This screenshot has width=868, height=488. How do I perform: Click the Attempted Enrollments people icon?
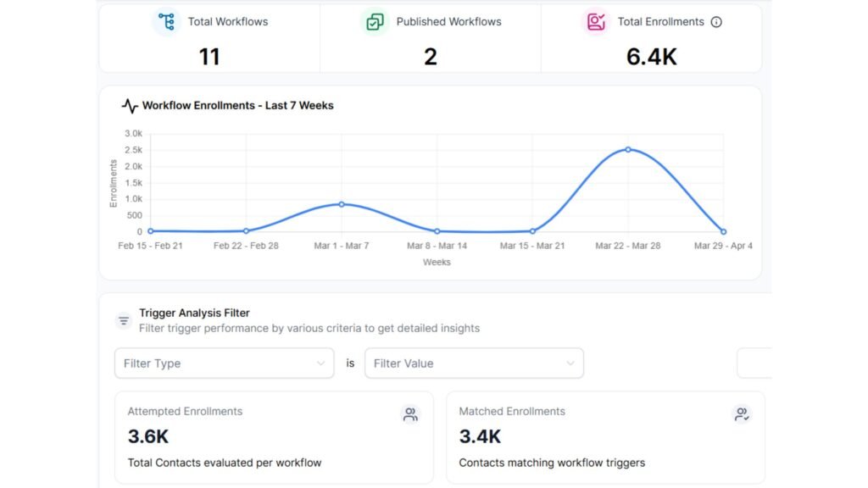tap(410, 414)
